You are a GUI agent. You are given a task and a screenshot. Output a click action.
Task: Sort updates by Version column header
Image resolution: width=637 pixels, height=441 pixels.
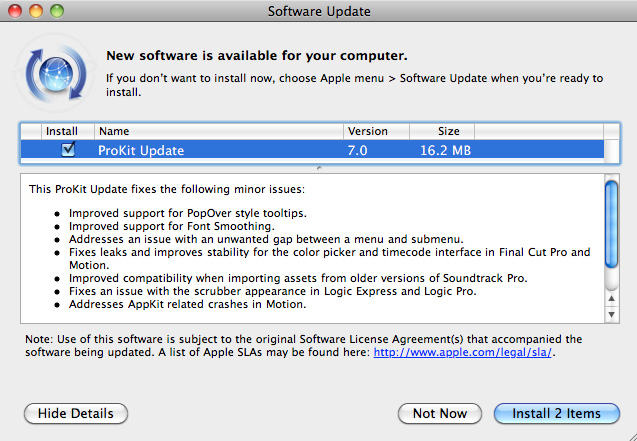pyautogui.click(x=377, y=131)
